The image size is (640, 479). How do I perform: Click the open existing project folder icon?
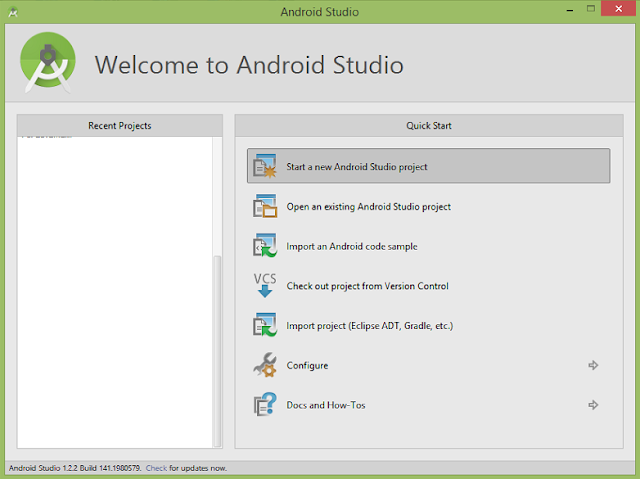tap(264, 206)
